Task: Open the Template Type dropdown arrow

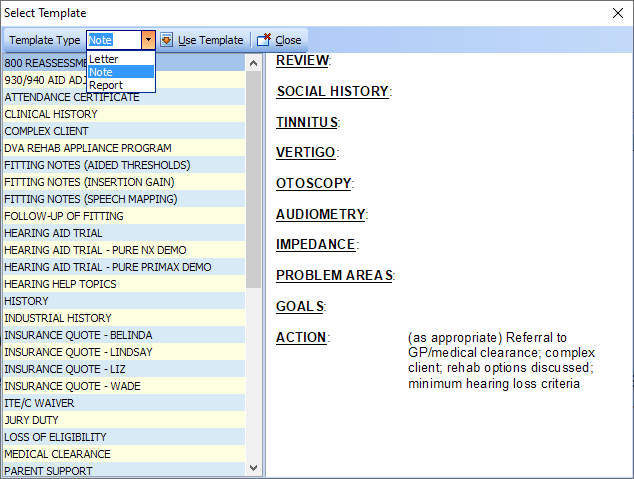Action: click(148, 40)
